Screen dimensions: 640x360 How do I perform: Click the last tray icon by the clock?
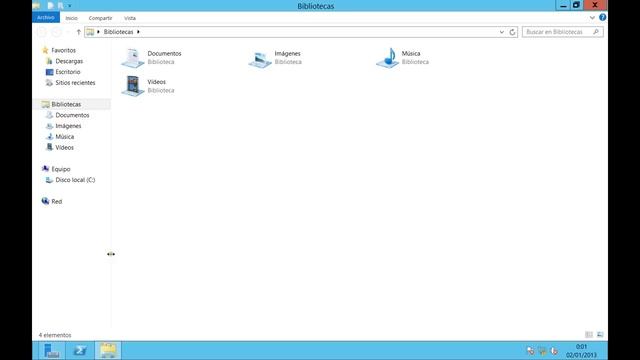pos(554,351)
